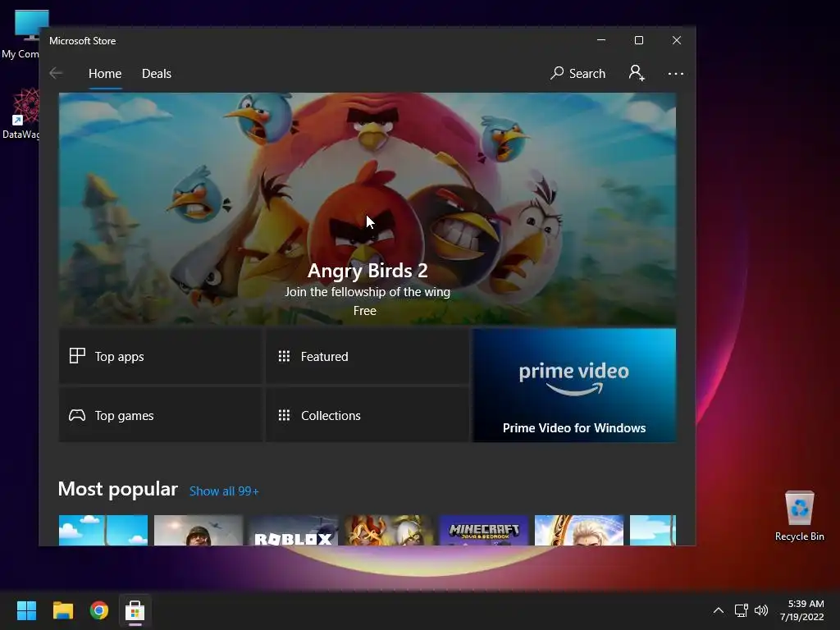
Task: Open the thumbnail between Roblox and Minecraft
Action: tap(389, 531)
